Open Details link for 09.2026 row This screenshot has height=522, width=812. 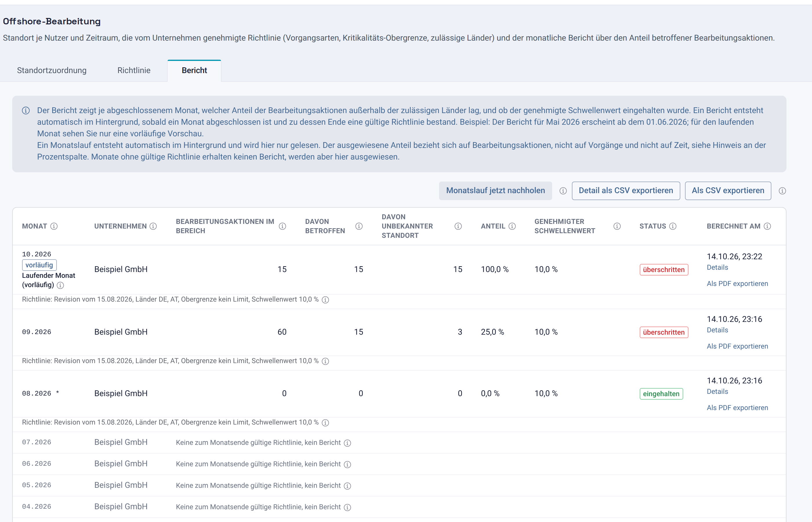pyautogui.click(x=717, y=330)
